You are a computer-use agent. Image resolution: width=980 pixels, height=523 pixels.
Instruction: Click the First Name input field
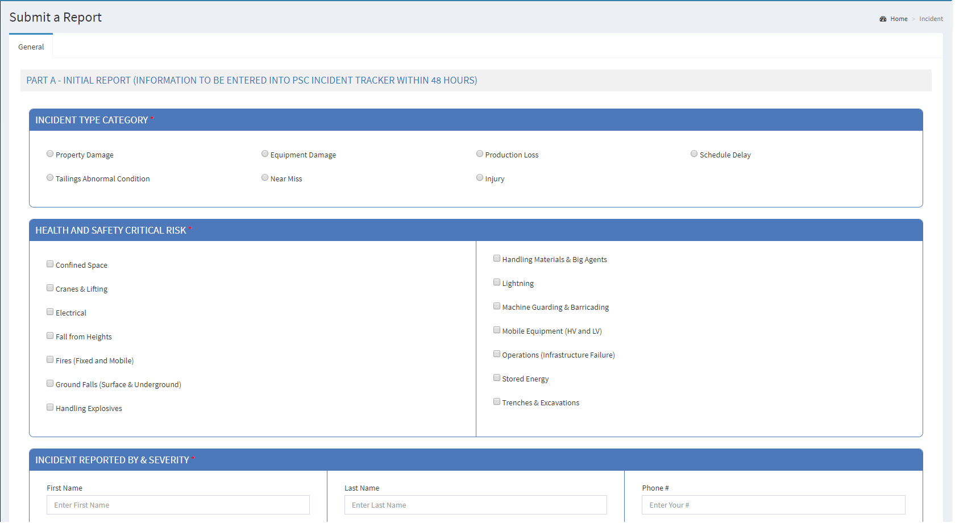[178, 505]
